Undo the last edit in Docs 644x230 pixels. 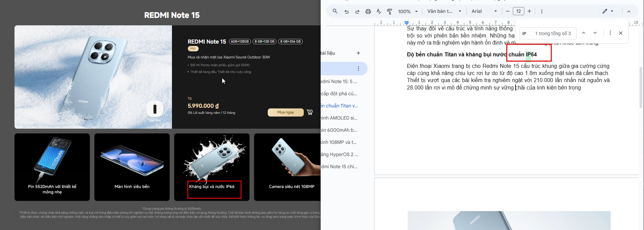coord(346,11)
